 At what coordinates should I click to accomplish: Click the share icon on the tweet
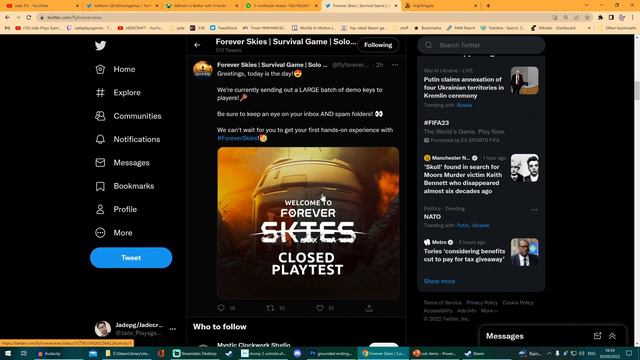click(x=369, y=308)
